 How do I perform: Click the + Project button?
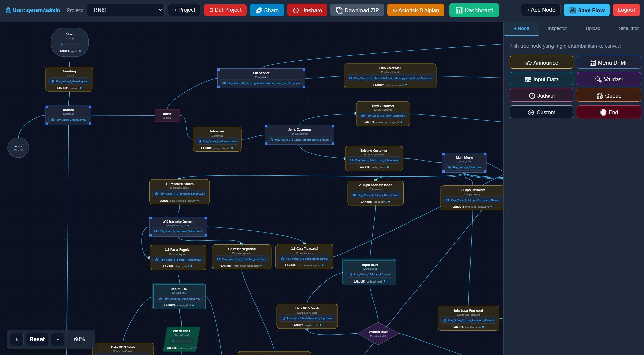[x=184, y=10]
